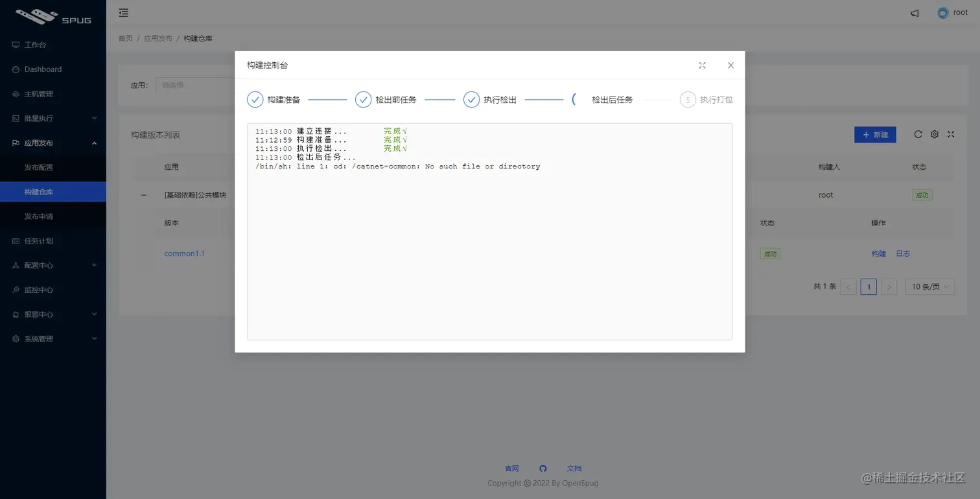Screen dimensions: 980x499
Task: Click the previous page arrow
Action: (x=848, y=286)
